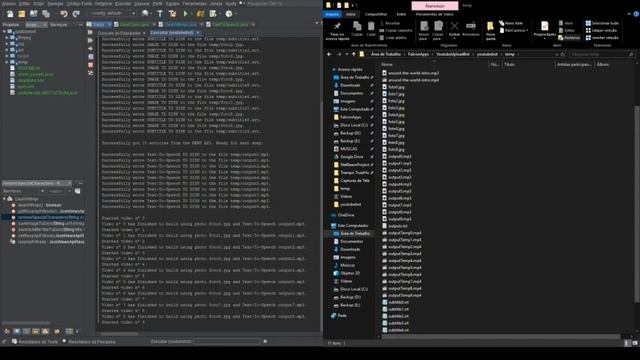Click Histórico in Explorer ribbon
The width and height of the screenshot is (640, 360).
pyautogui.click(x=569, y=38)
